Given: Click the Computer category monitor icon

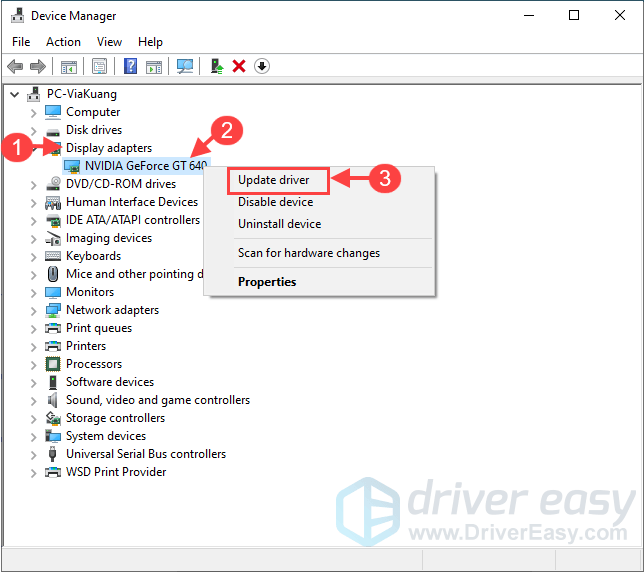Looking at the screenshot, I should coord(53,112).
